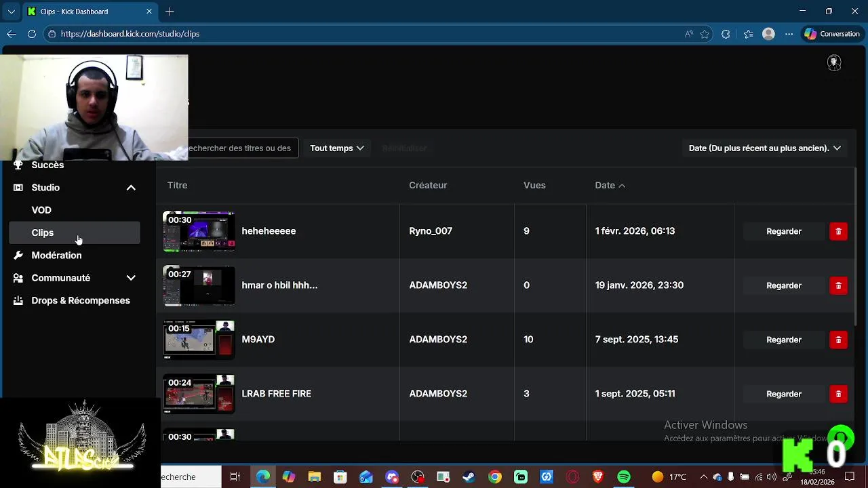The width and height of the screenshot is (868, 488).
Task: Open the LRAB FREE FIRE thumbnail
Action: (199, 394)
